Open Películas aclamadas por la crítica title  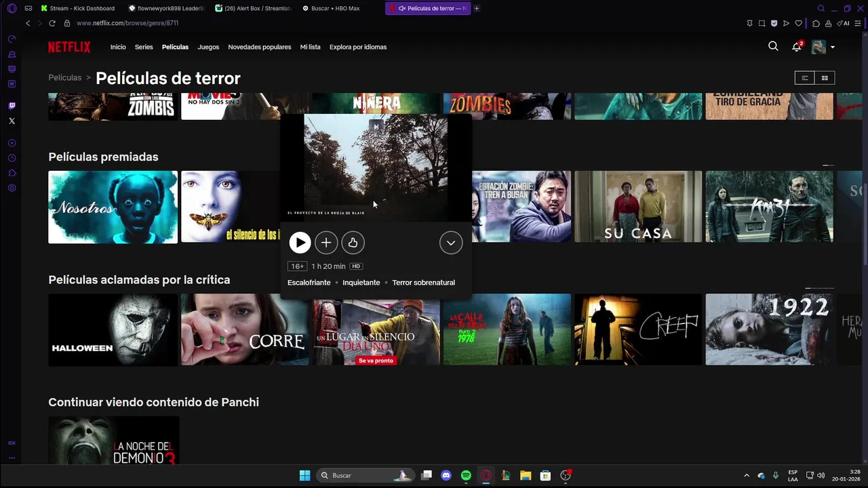point(139,279)
